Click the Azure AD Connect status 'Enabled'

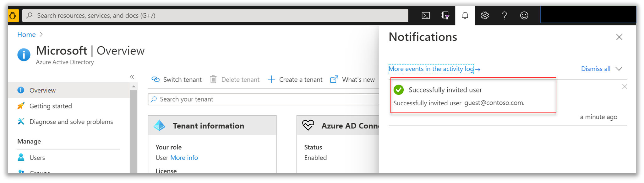(315, 158)
